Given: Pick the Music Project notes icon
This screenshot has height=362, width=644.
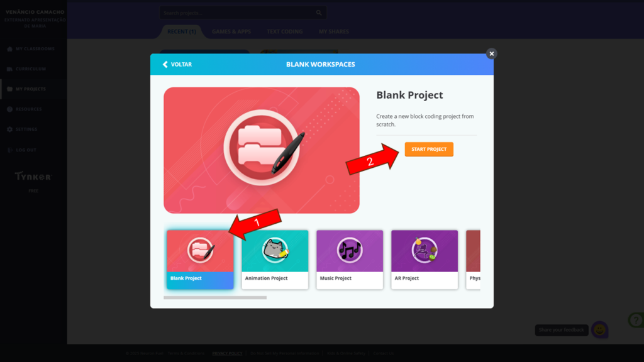Looking at the screenshot, I should pyautogui.click(x=350, y=250).
